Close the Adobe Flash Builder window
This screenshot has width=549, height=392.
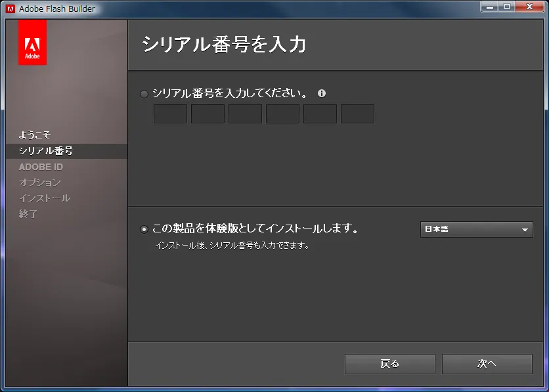click(530, 7)
